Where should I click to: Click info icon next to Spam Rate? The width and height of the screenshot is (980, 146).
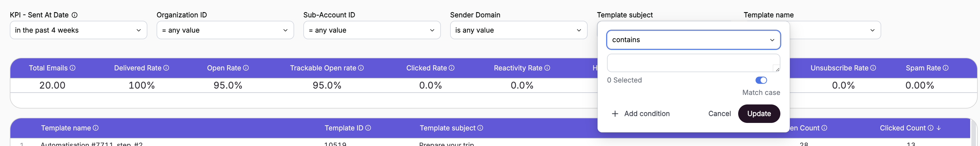click(946, 68)
